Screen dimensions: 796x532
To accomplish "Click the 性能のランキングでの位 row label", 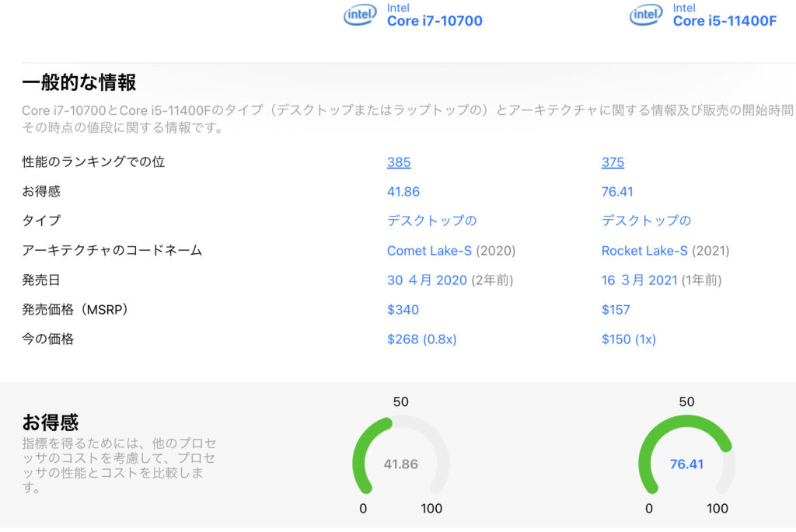I will [93, 162].
